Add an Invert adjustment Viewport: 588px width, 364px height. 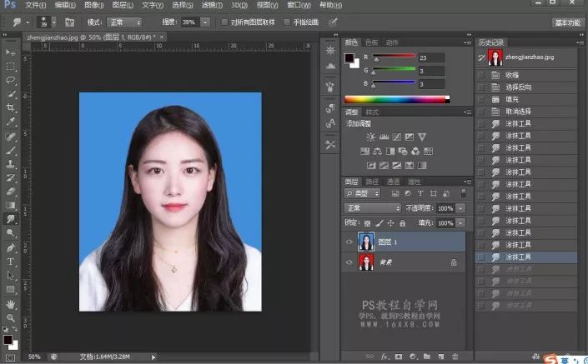pos(371,165)
